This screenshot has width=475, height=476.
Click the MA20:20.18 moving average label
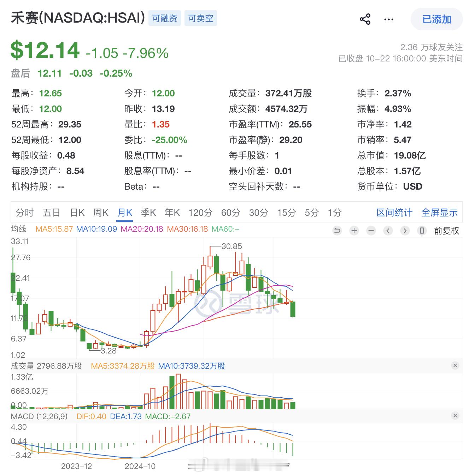(142, 229)
